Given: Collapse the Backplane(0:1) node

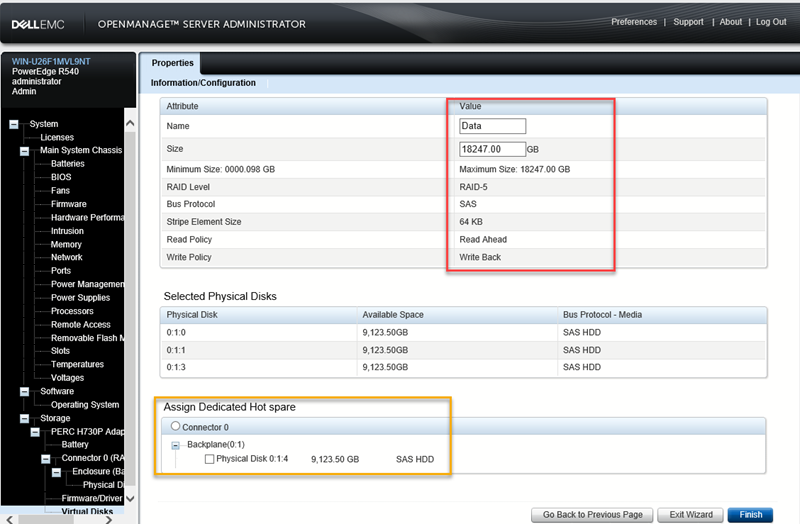Looking at the screenshot, I should tap(176, 443).
